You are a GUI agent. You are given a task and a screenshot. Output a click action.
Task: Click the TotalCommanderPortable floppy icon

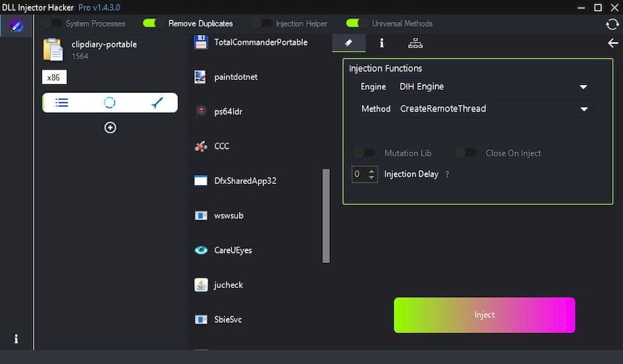201,42
